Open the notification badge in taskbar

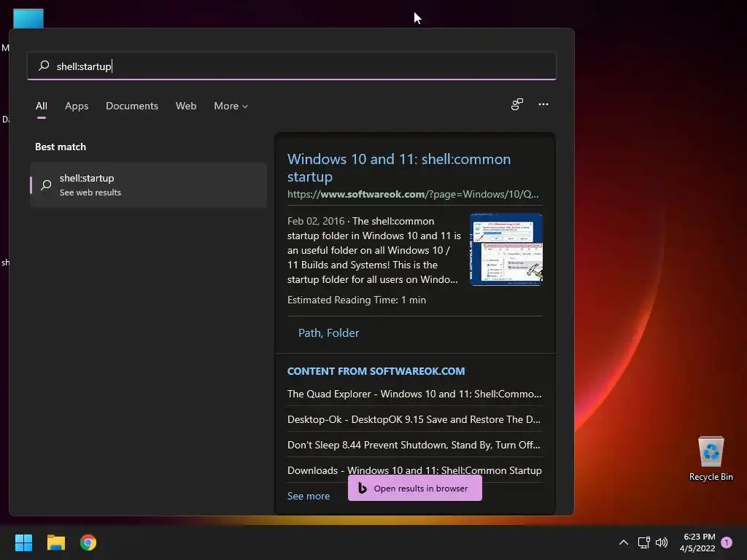(x=727, y=542)
